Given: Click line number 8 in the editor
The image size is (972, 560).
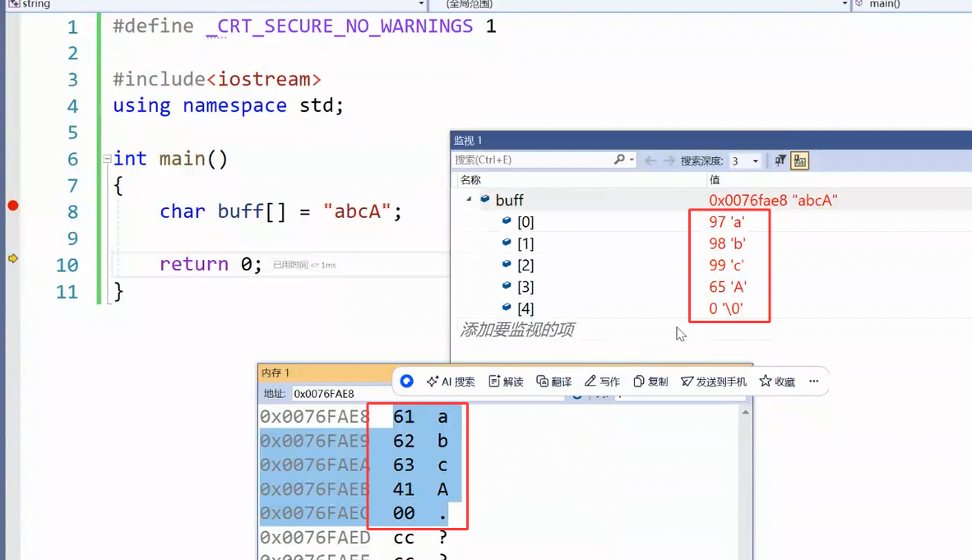Looking at the screenshot, I should [72, 212].
